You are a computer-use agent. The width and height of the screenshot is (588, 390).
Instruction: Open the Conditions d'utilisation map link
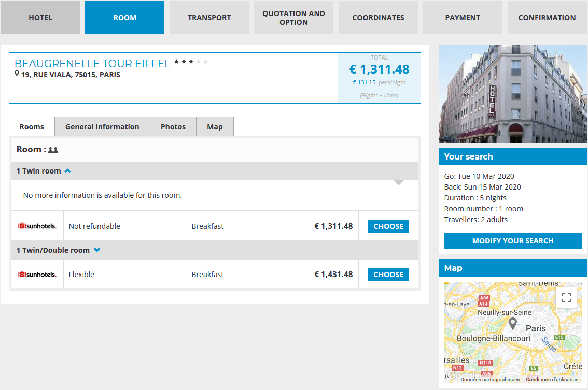(x=552, y=379)
